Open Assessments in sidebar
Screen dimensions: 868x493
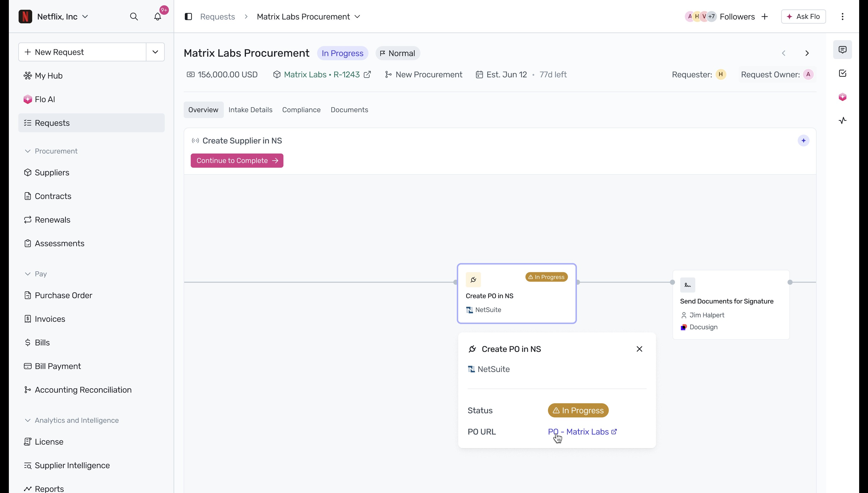(92, 244)
